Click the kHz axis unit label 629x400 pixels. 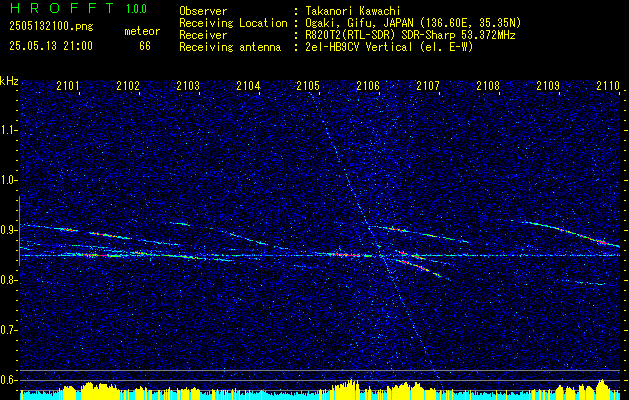[x=9, y=81]
